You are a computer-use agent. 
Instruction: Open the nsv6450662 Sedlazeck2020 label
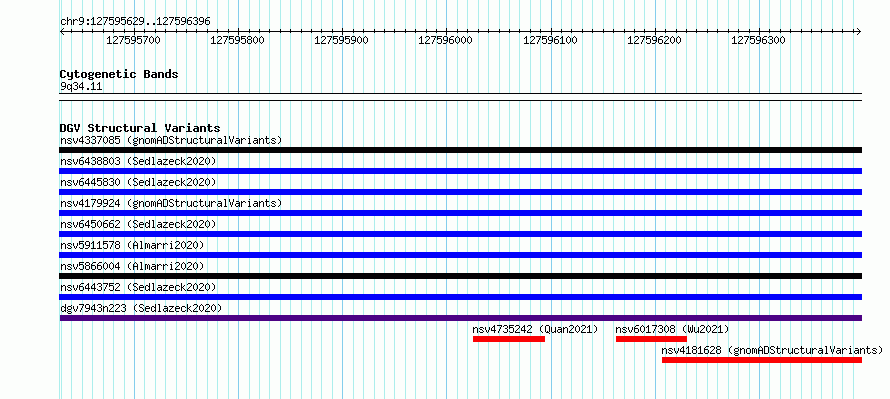click(138, 224)
